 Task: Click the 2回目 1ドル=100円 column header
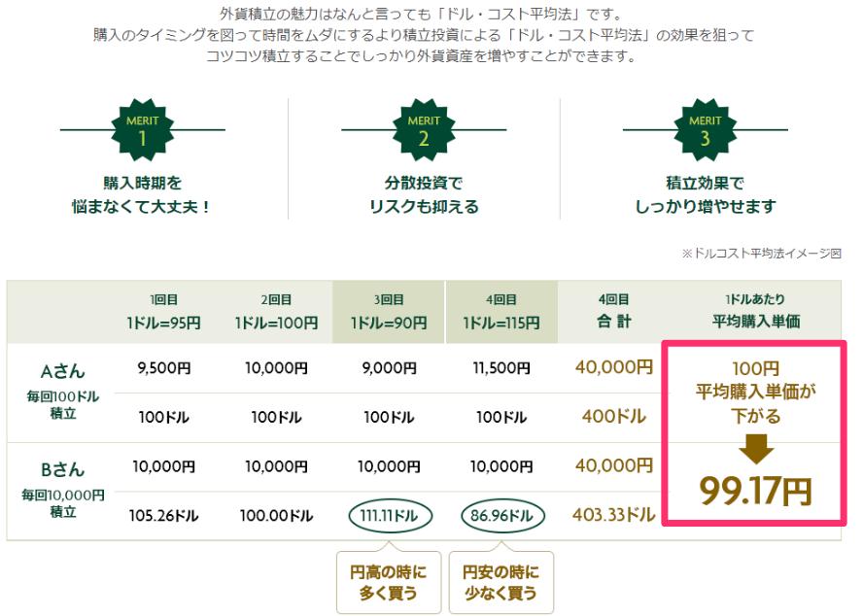[276, 312]
